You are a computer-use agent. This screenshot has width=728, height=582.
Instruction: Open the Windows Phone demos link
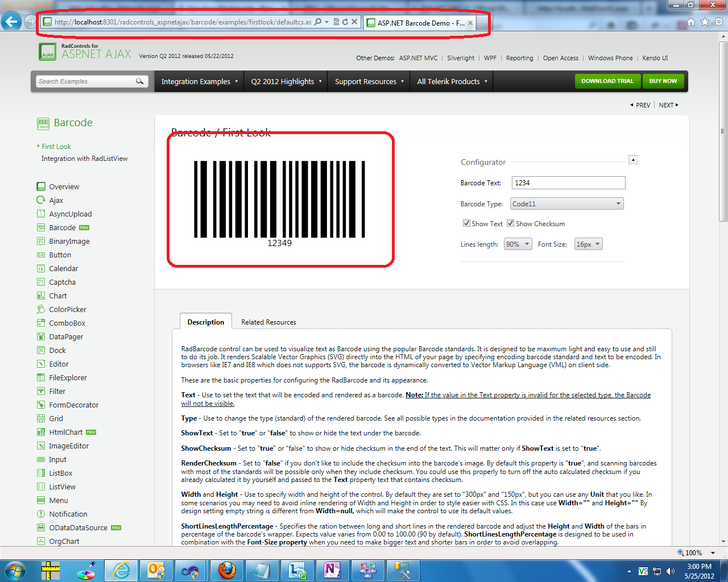click(x=610, y=58)
